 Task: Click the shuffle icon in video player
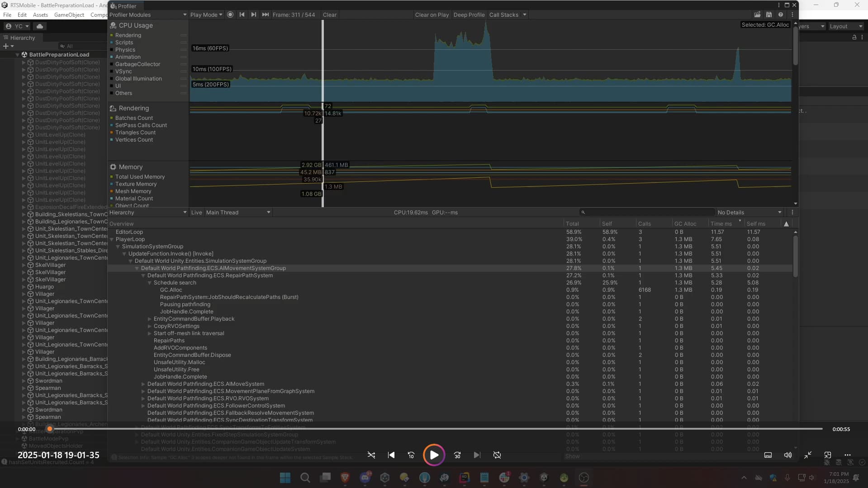[x=371, y=455]
